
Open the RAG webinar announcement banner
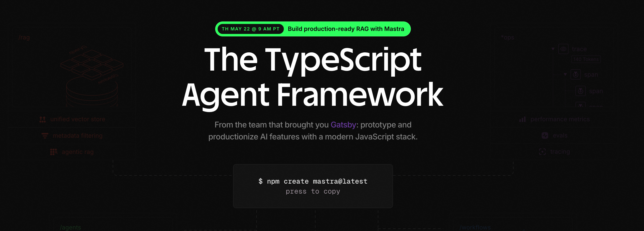(x=313, y=29)
